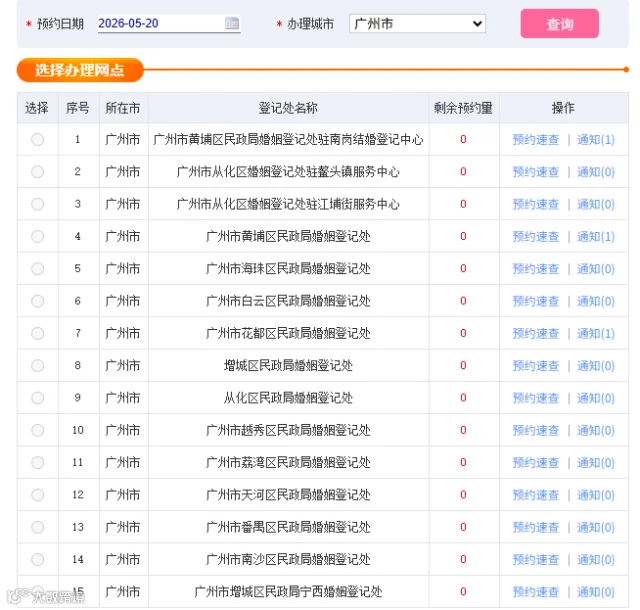This screenshot has width=640, height=610.
Task: Click text 广州市从化区婚姻登记处驻鳌头镇服务中心
Action: [288, 172]
